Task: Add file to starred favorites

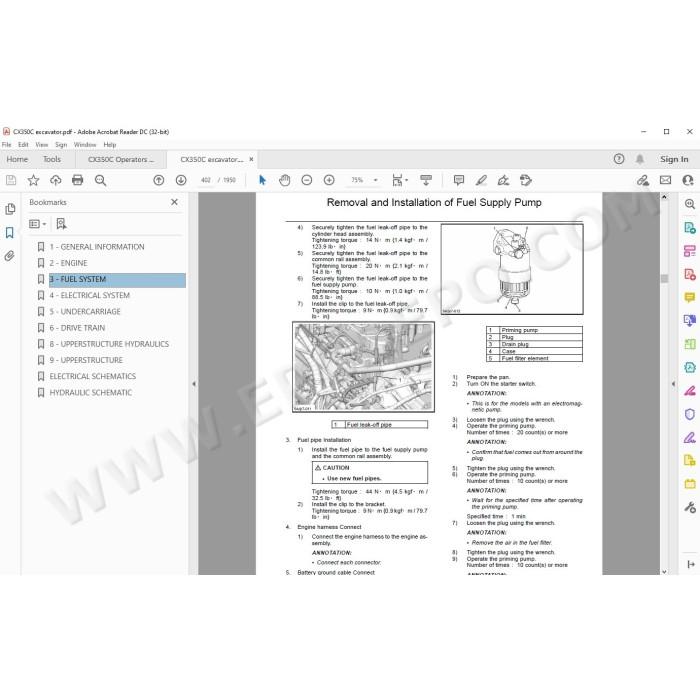Action: 33,180
